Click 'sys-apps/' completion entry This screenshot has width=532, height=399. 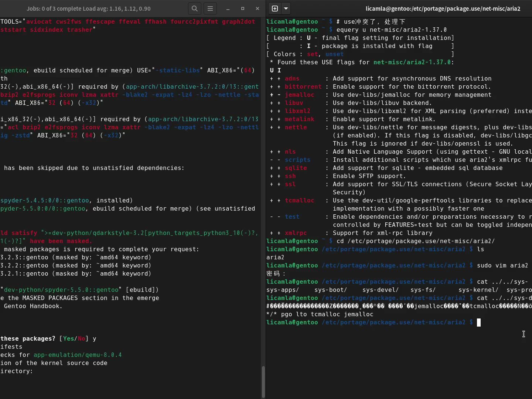tap(283, 290)
